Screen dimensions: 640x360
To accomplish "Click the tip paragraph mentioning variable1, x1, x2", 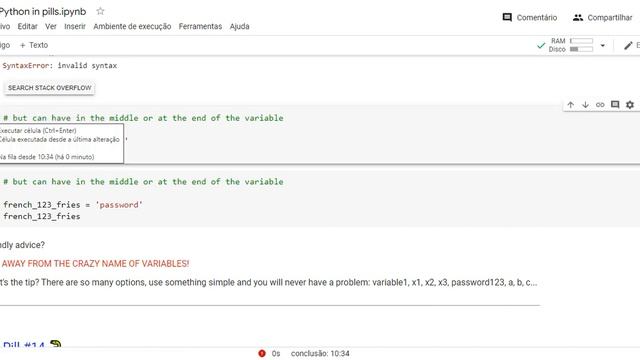I will click(x=269, y=282).
